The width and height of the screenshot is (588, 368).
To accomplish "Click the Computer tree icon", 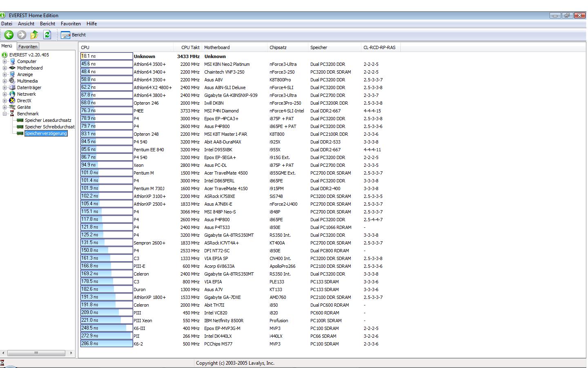I will pos(13,61).
